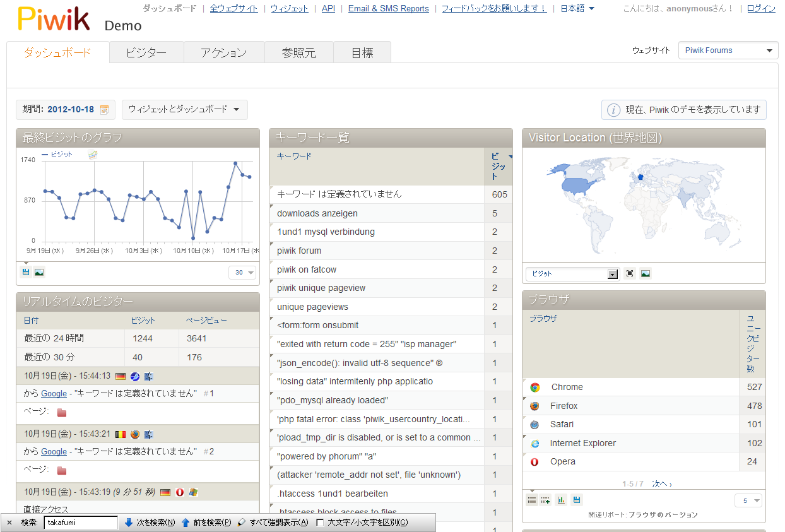Open the row limit dropdown showing 30
785x532 pixels.
click(242, 273)
